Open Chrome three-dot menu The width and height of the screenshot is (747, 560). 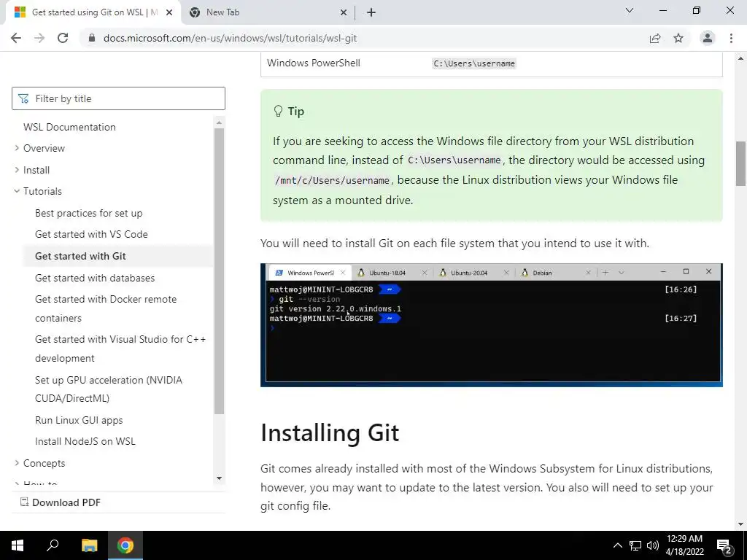click(x=731, y=38)
